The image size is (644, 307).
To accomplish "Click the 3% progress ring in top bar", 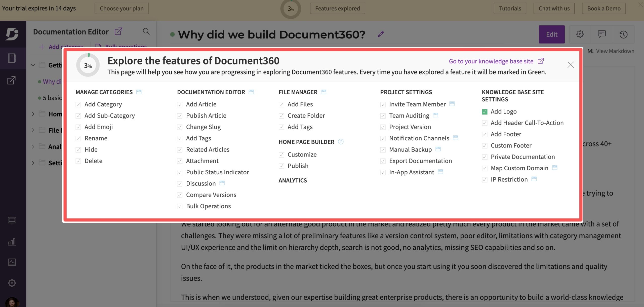I will 291,9.
